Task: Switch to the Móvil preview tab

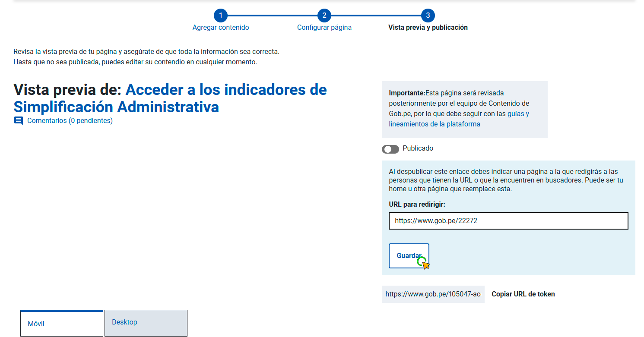Action: [62, 323]
